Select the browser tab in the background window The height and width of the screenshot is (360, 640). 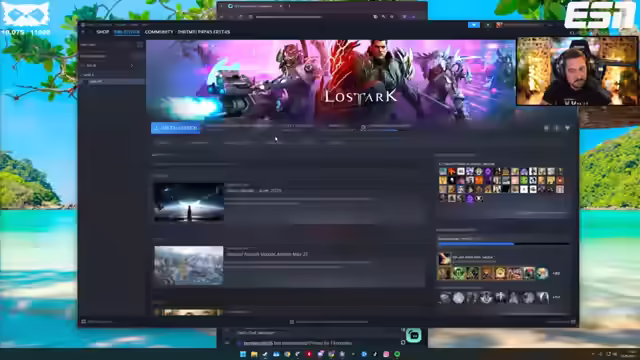click(x=253, y=6)
